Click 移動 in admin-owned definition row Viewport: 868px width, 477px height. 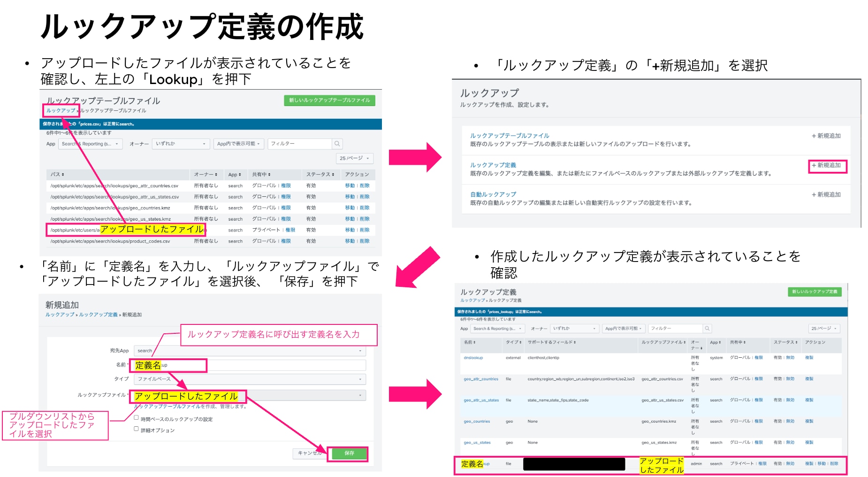(x=822, y=463)
